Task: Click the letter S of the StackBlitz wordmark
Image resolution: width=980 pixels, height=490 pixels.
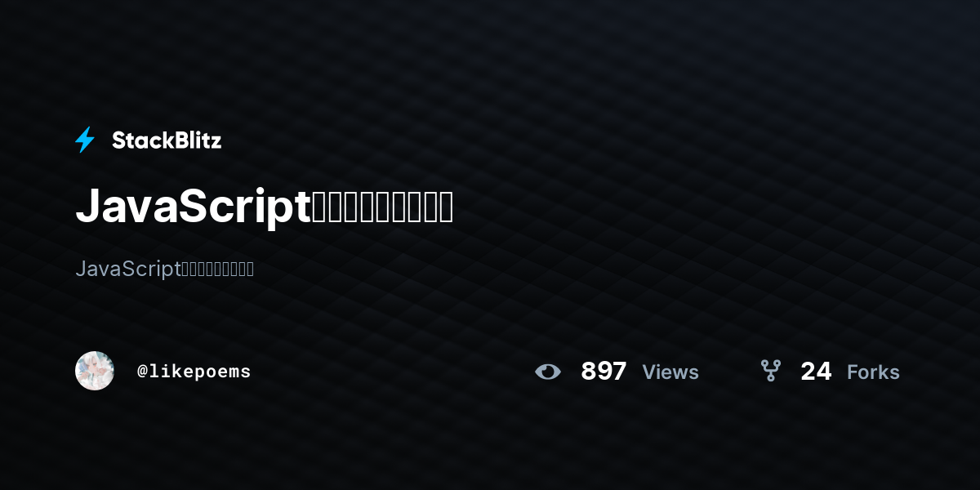Action: point(118,140)
